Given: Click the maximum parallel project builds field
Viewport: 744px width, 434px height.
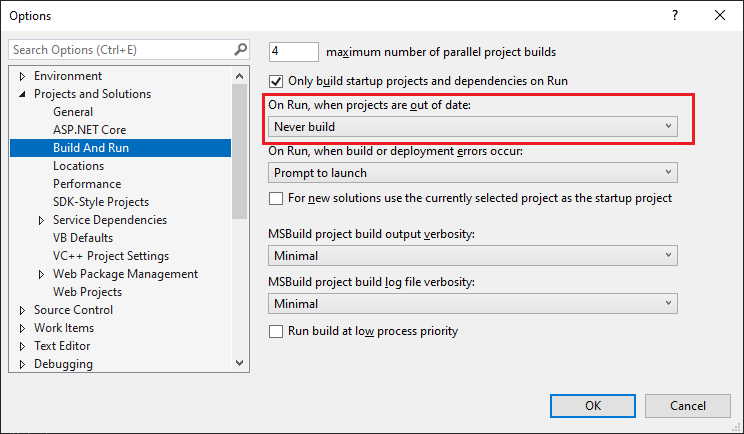Looking at the screenshot, I should [x=294, y=52].
